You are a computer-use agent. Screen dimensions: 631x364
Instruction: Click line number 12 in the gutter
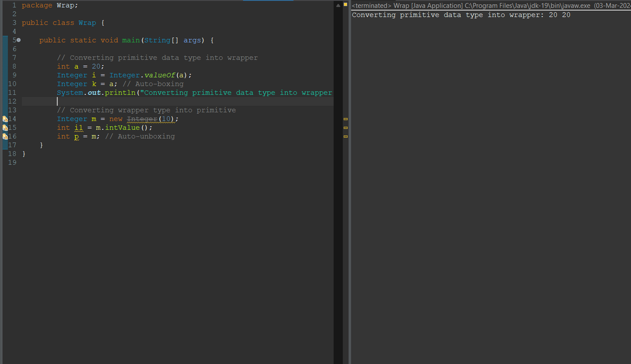(13, 101)
